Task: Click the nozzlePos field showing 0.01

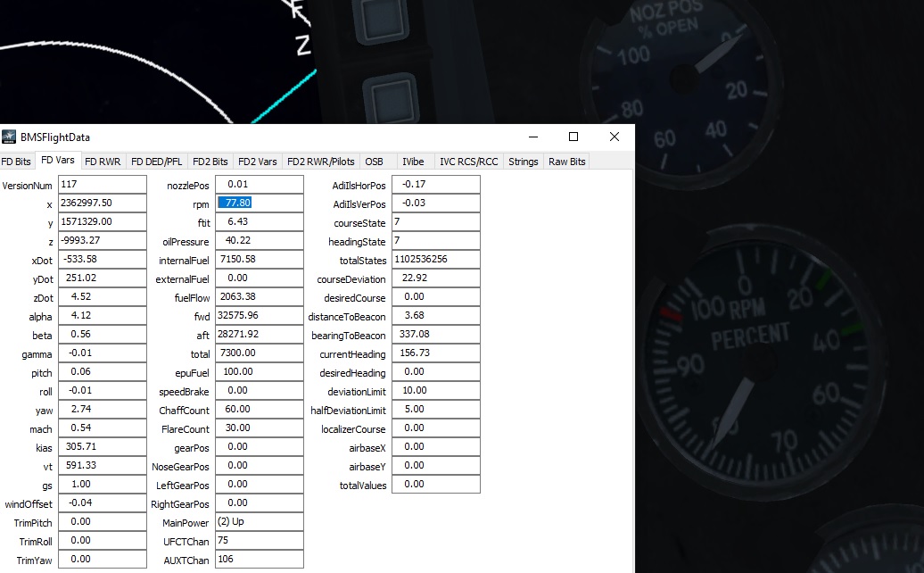Action: click(x=260, y=184)
